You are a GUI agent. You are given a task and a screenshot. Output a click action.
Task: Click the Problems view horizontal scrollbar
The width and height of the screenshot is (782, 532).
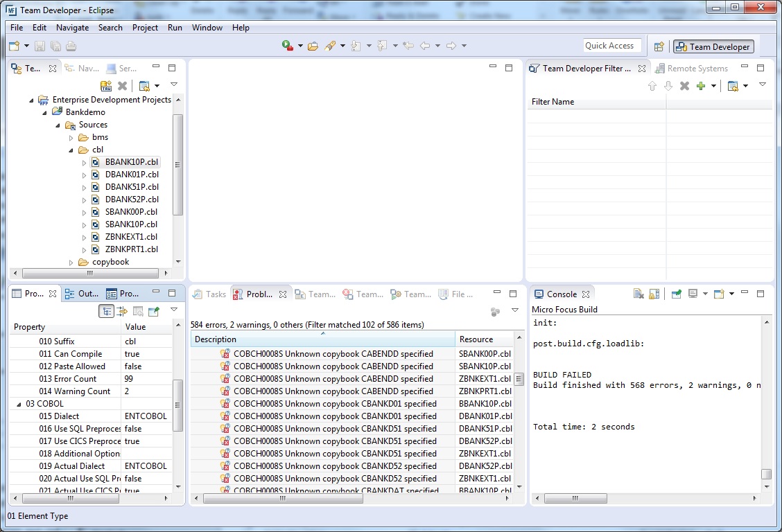[x=283, y=497]
